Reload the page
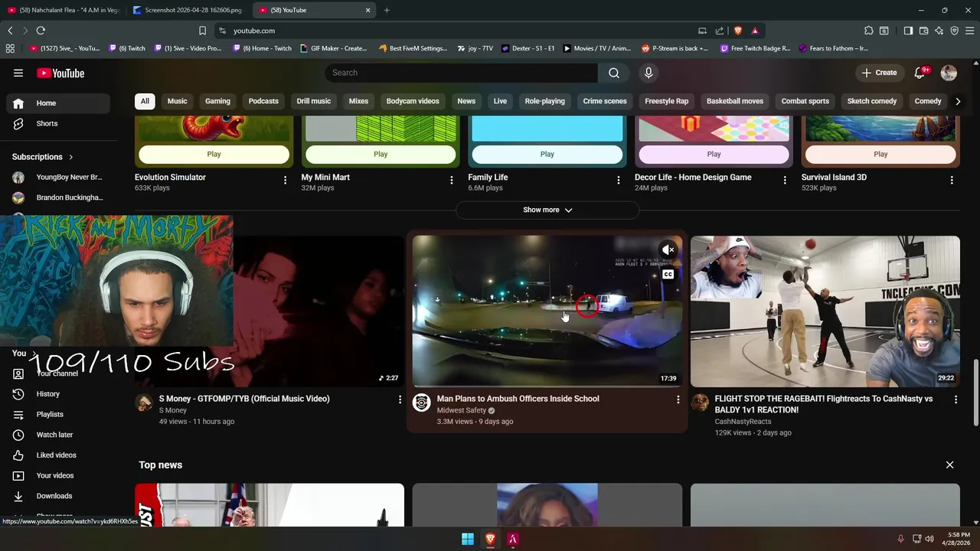Viewport: 980px width, 551px height. coord(41,31)
